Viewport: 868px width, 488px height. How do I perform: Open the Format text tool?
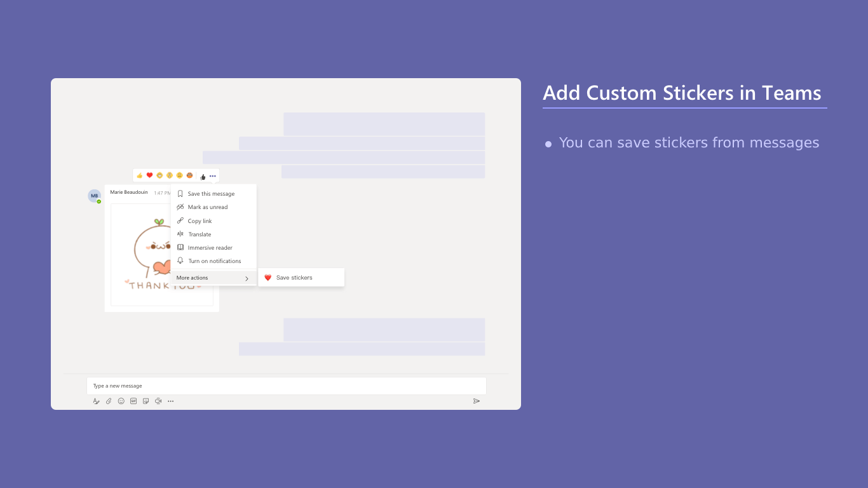click(x=97, y=401)
